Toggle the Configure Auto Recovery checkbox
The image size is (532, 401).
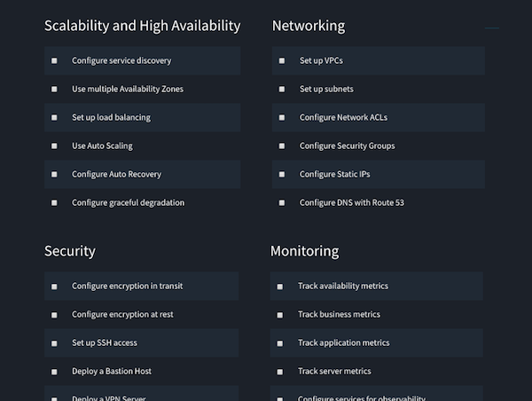click(x=54, y=175)
